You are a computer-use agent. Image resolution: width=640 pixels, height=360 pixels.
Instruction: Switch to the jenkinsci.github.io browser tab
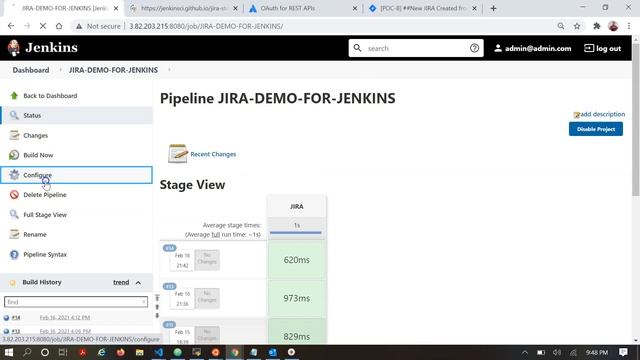pyautogui.click(x=184, y=8)
